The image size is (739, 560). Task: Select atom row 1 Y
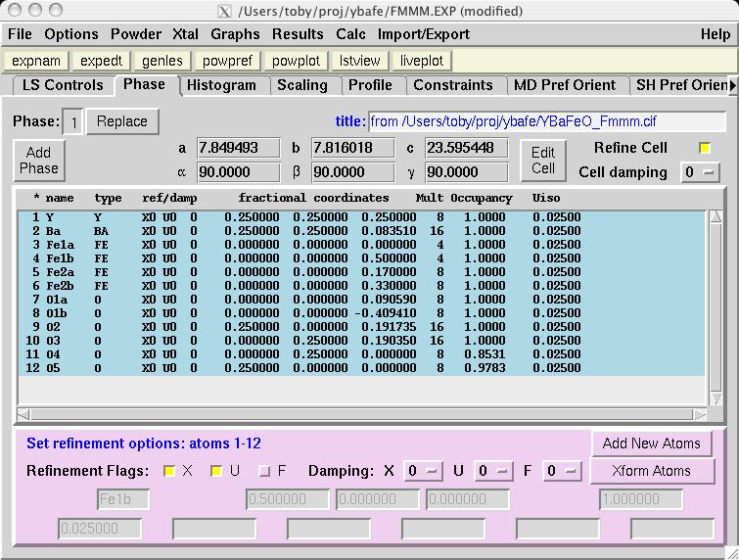click(361, 217)
